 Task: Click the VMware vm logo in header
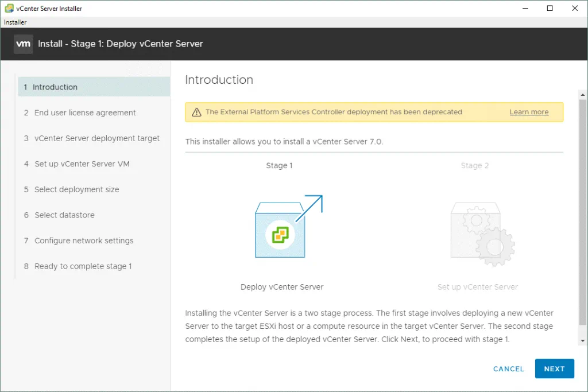24,44
